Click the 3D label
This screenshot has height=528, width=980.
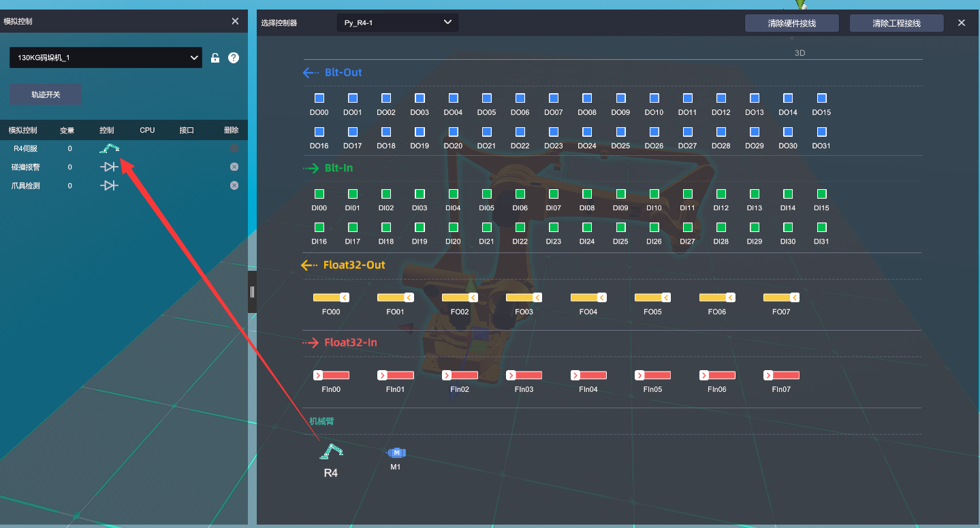(x=800, y=52)
